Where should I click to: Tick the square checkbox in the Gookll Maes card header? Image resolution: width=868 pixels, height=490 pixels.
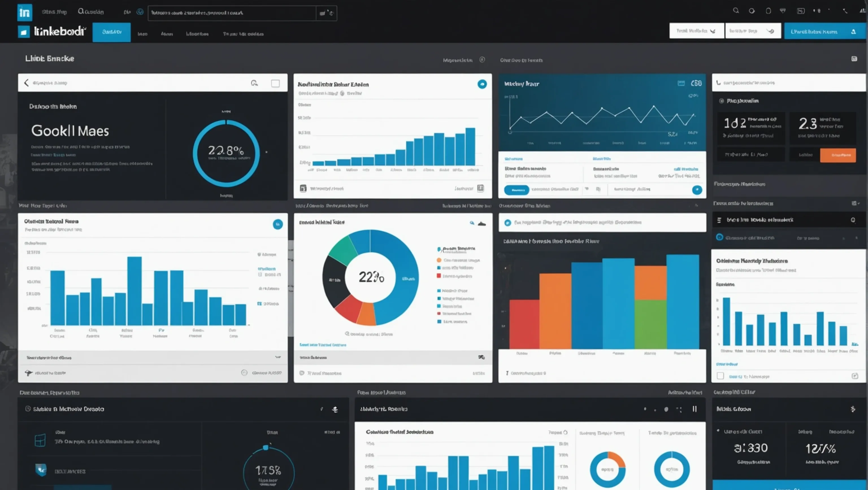click(x=275, y=83)
